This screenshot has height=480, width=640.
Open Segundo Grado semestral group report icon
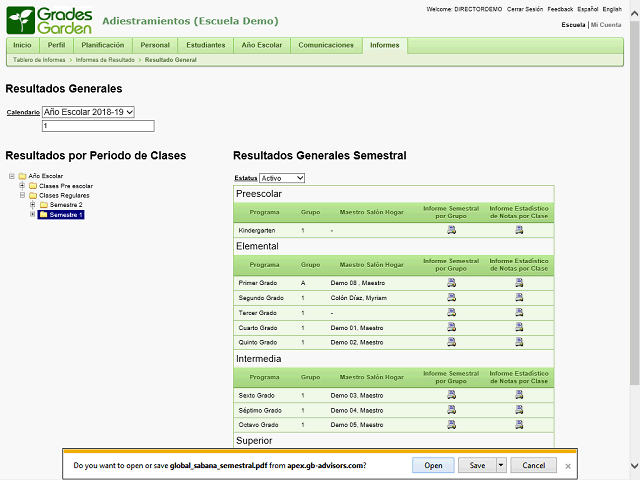[x=451, y=298]
